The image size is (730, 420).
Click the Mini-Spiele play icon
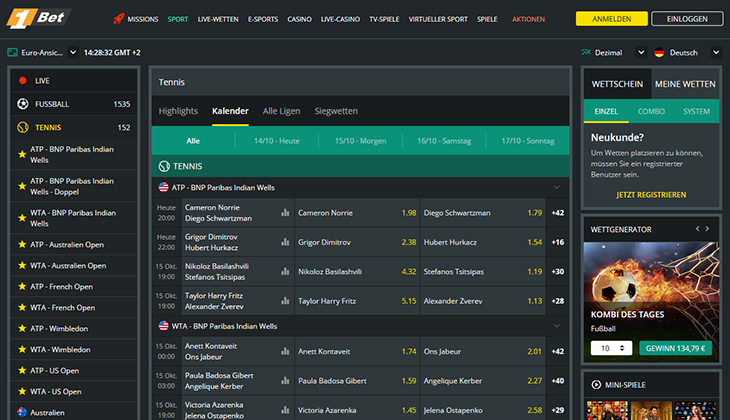pyautogui.click(x=596, y=385)
